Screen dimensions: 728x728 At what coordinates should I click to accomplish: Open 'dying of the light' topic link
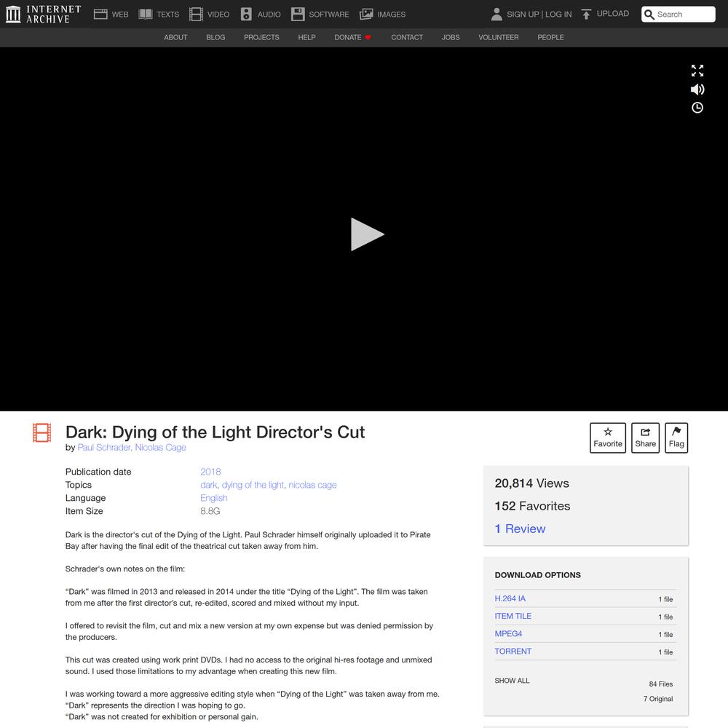[x=253, y=485]
